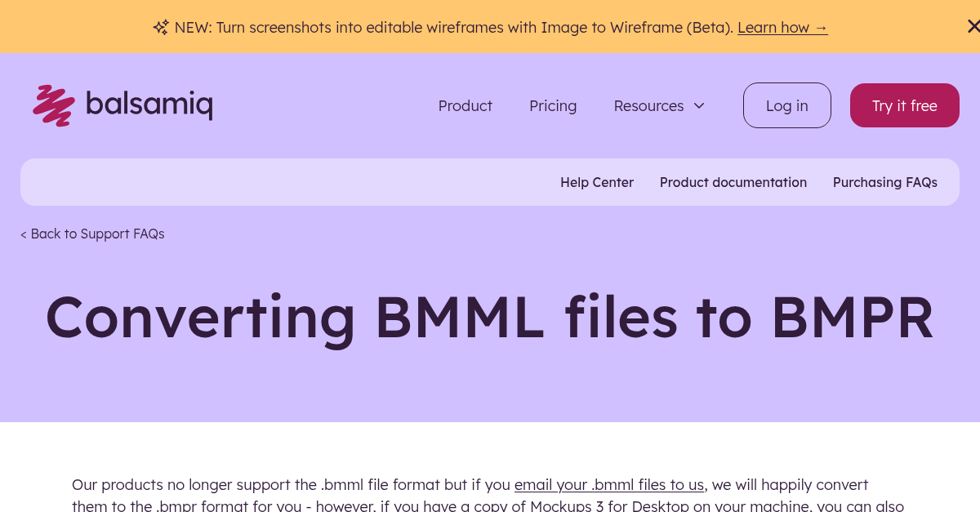Navigate to Pricing
The height and width of the screenshot is (512, 980).
[x=553, y=105]
